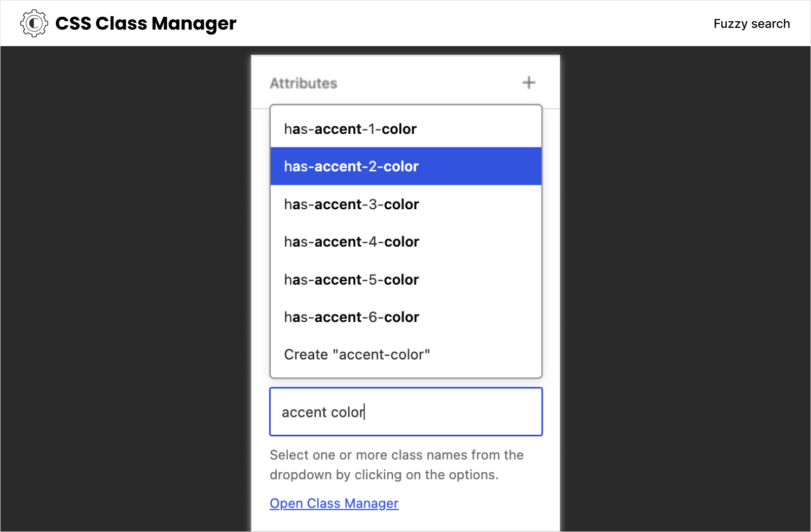Create a new class named "accent-color"
This screenshot has height=532, width=811.
pos(357,354)
